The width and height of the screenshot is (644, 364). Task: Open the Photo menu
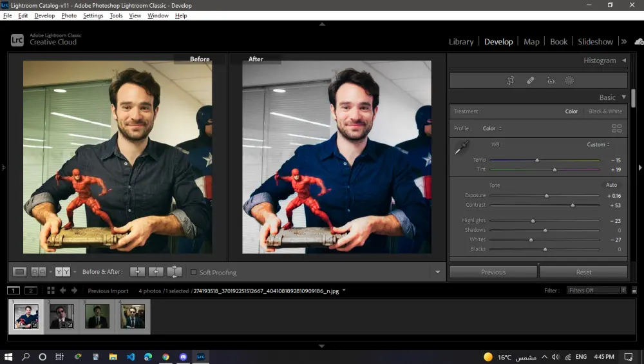point(69,15)
